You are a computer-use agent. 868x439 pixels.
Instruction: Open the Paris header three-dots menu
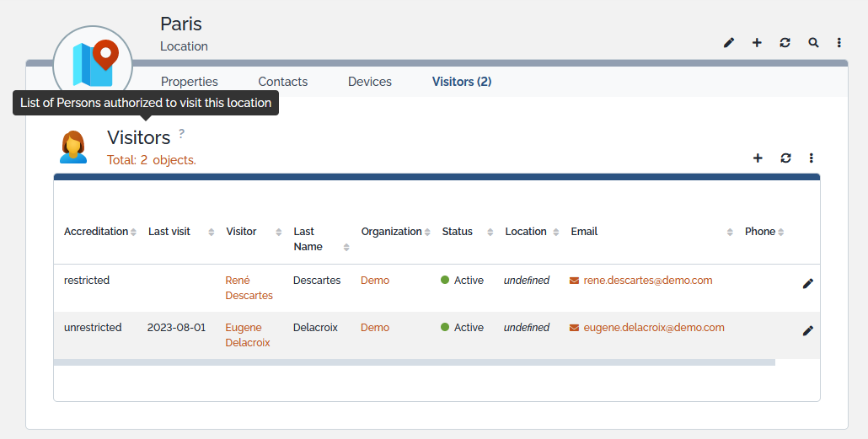pyautogui.click(x=839, y=43)
